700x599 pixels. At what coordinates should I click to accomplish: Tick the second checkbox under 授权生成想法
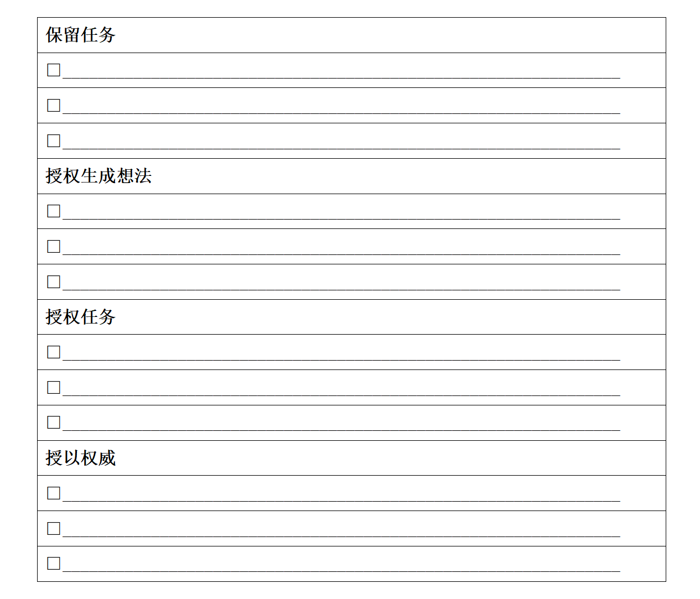[x=54, y=246]
